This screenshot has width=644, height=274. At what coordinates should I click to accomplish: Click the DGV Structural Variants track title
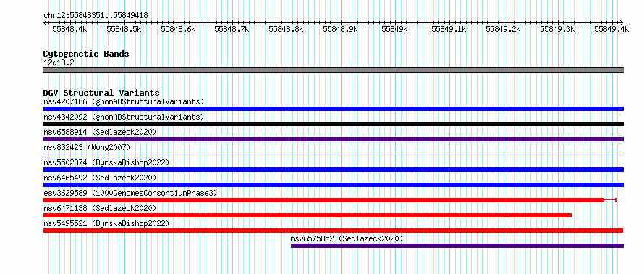(x=101, y=93)
